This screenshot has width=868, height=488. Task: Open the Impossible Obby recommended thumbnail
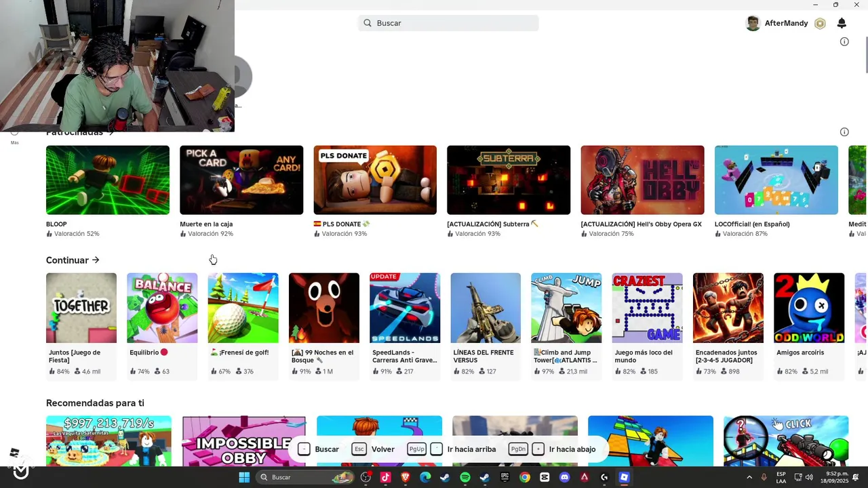pos(244,441)
